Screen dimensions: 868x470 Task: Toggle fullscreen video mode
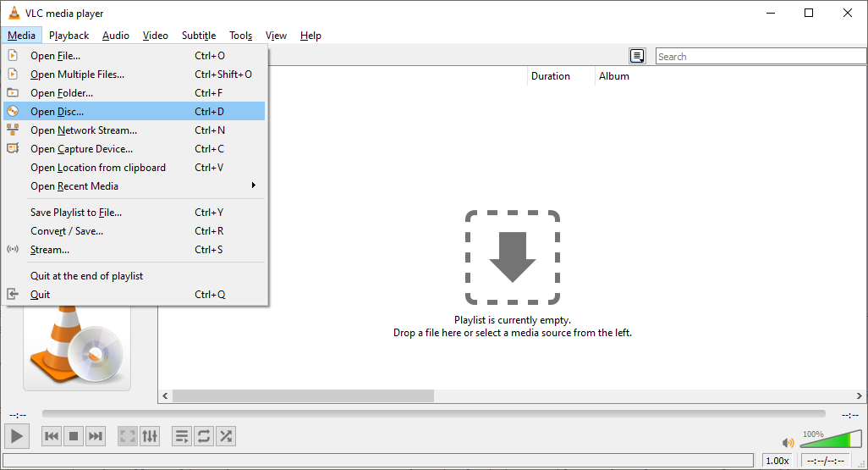(x=128, y=436)
